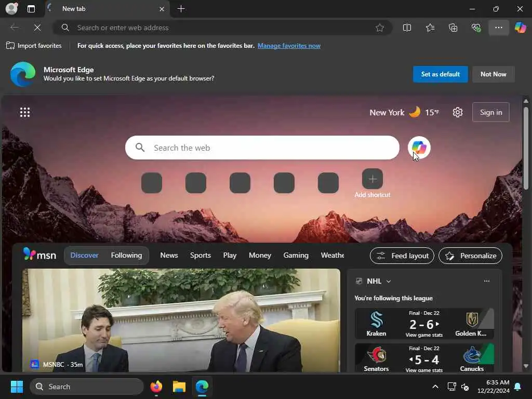Click the Copilot button beside search box
The width and height of the screenshot is (532, 399).
419,148
